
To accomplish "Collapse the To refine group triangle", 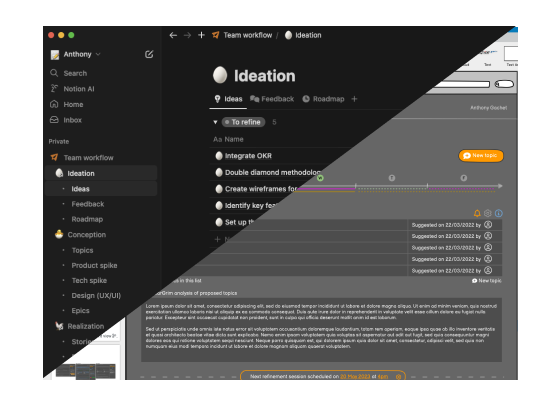I will point(215,122).
